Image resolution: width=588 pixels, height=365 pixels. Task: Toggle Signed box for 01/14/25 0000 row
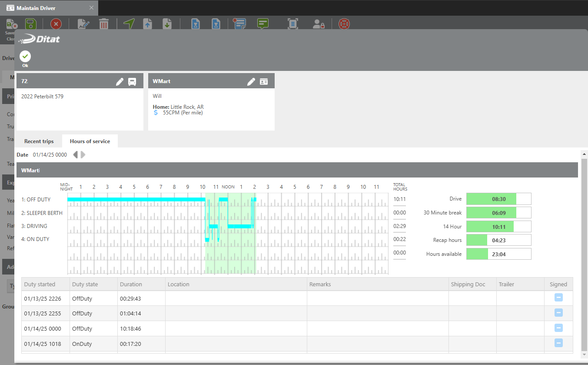[558, 328]
